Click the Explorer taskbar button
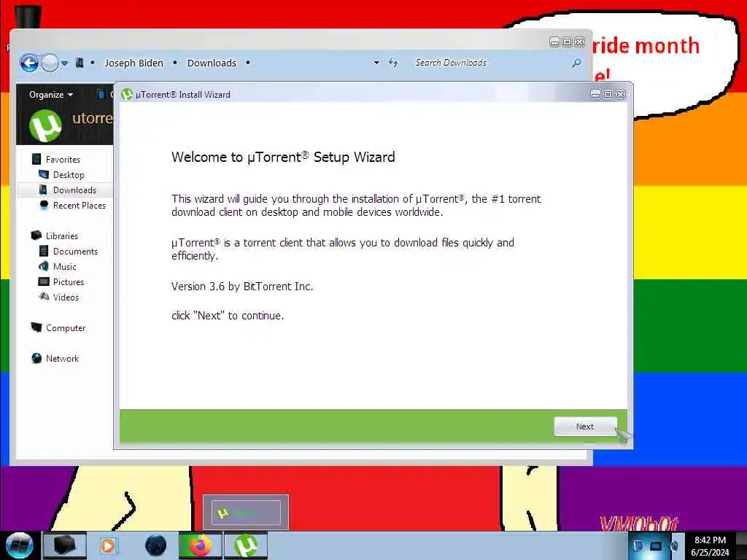This screenshot has height=560, width=747. pyautogui.click(x=65, y=545)
